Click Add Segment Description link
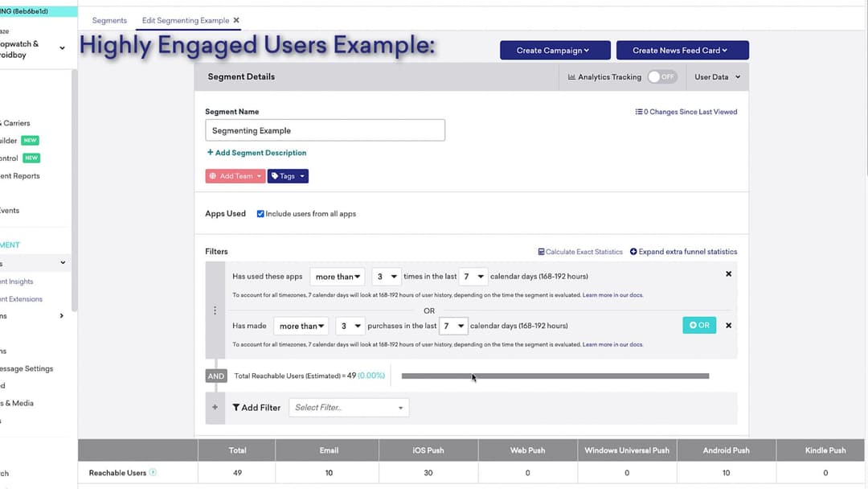This screenshot has width=868, height=489. 256,153
